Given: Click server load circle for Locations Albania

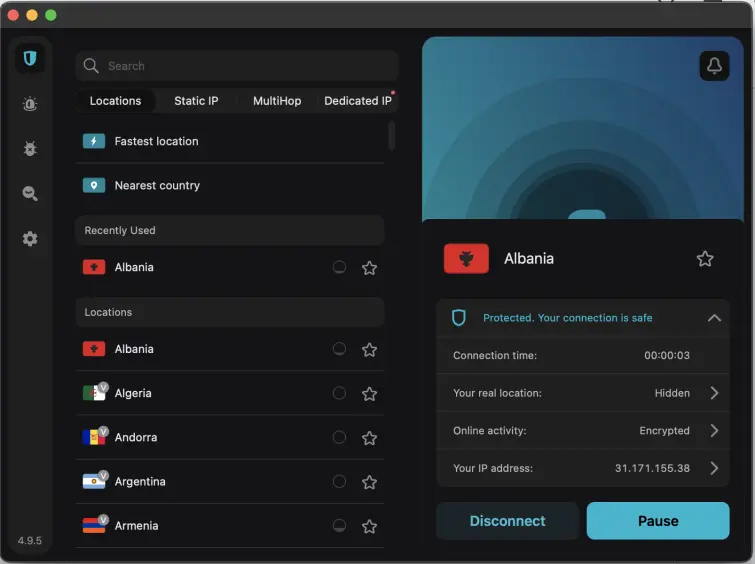Looking at the screenshot, I should pos(339,349).
